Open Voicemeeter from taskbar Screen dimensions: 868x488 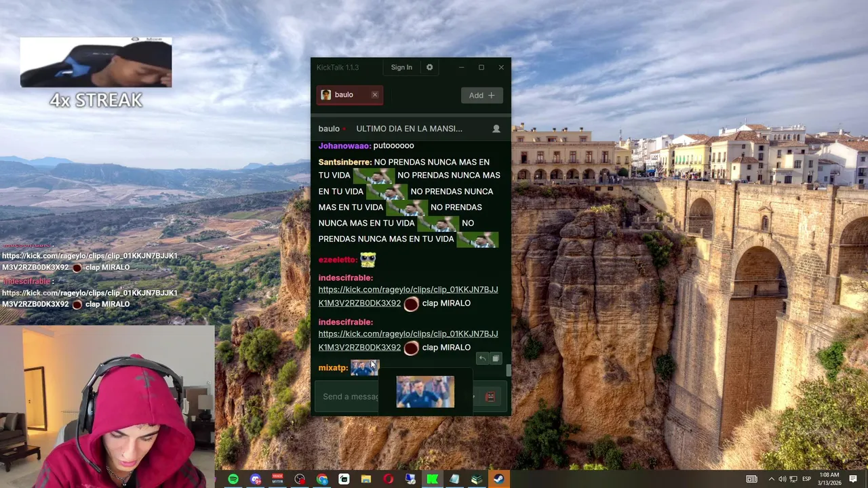tap(277, 479)
